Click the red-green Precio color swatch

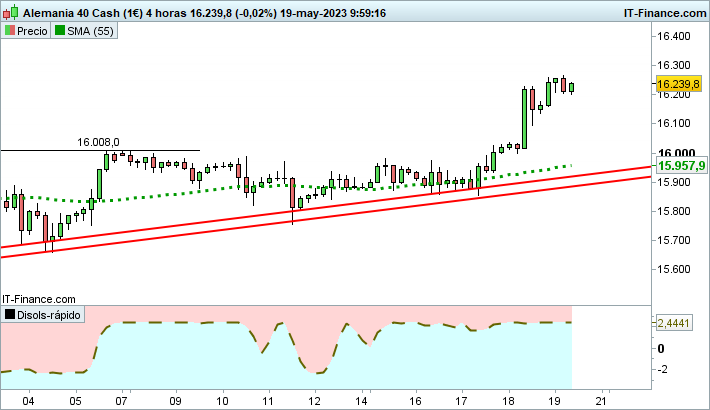[10, 30]
